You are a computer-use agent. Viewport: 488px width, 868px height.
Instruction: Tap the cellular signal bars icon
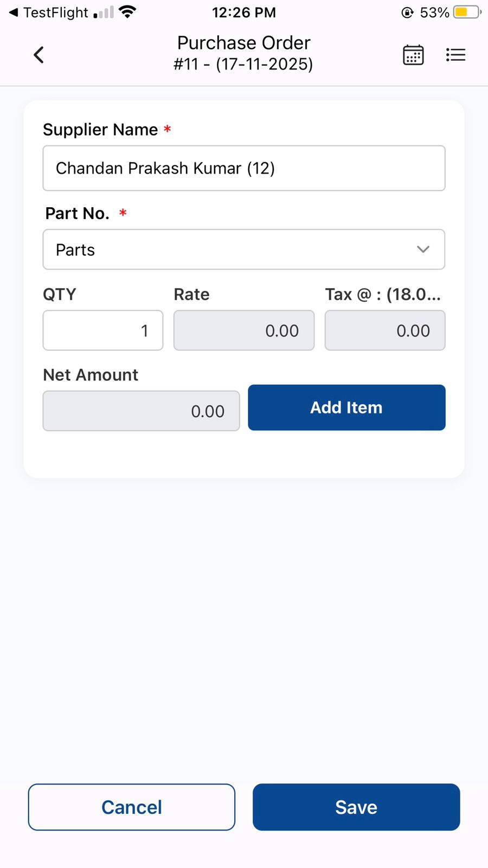(x=104, y=12)
